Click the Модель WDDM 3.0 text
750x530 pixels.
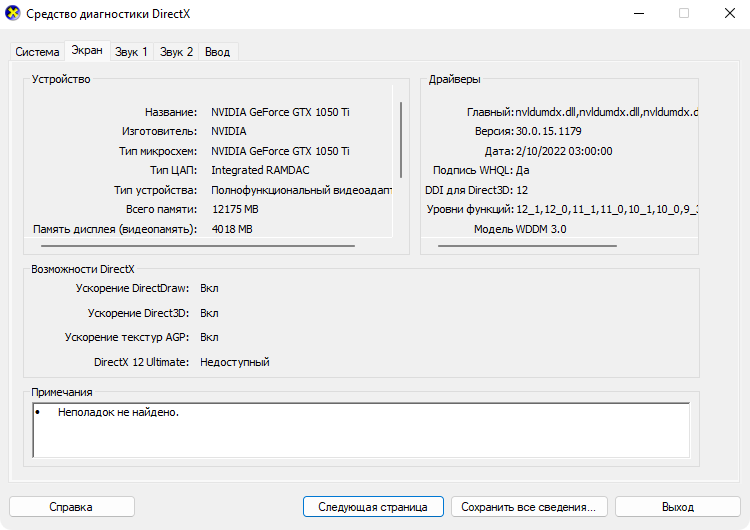(x=520, y=229)
